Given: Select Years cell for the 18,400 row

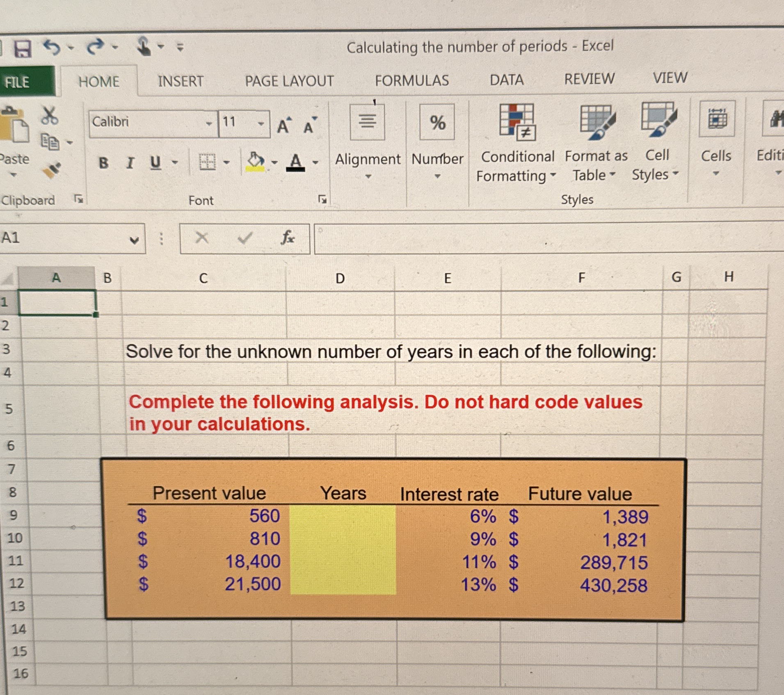Looking at the screenshot, I should coord(343,561).
